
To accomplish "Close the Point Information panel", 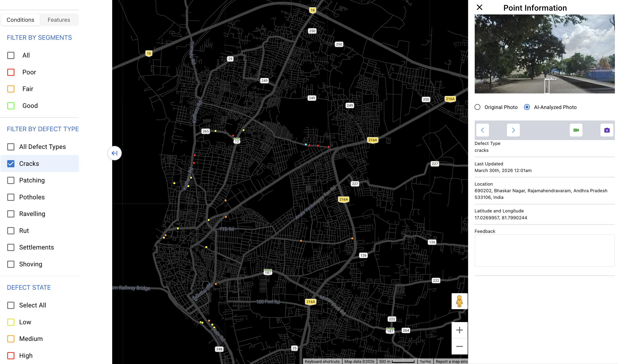I will click(x=479, y=7).
